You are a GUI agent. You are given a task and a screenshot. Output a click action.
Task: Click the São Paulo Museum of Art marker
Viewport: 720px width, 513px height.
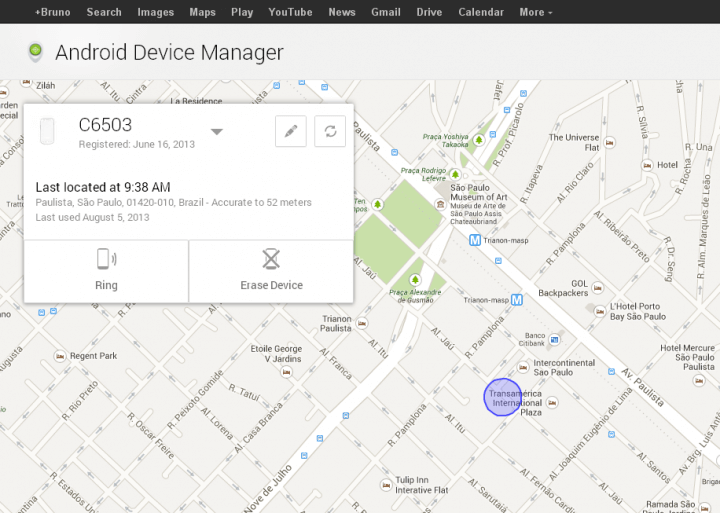pos(441,203)
